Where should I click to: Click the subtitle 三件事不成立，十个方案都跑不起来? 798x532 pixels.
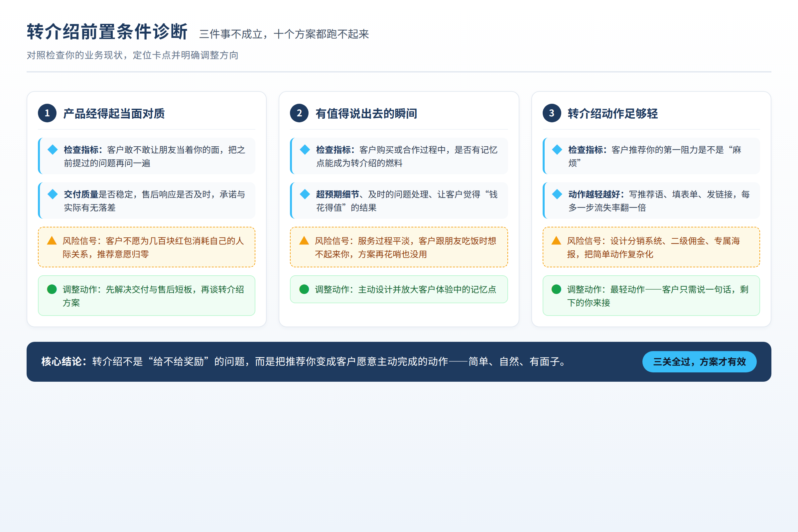coord(284,34)
